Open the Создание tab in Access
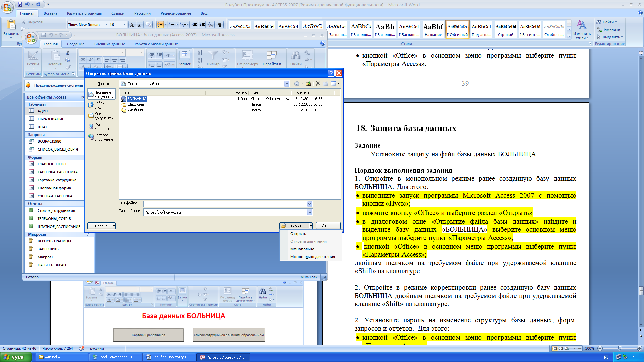Image resolution: width=644 pixels, height=362 pixels. point(75,44)
